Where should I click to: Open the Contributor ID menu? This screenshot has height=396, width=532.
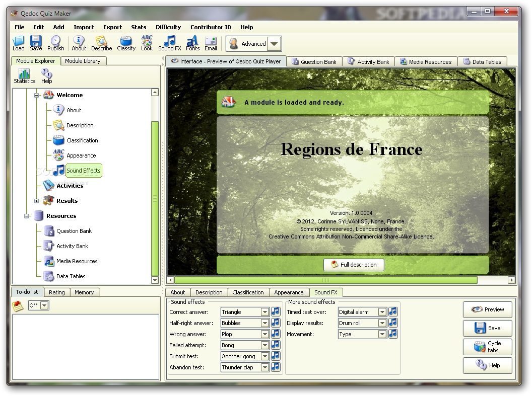(x=211, y=27)
